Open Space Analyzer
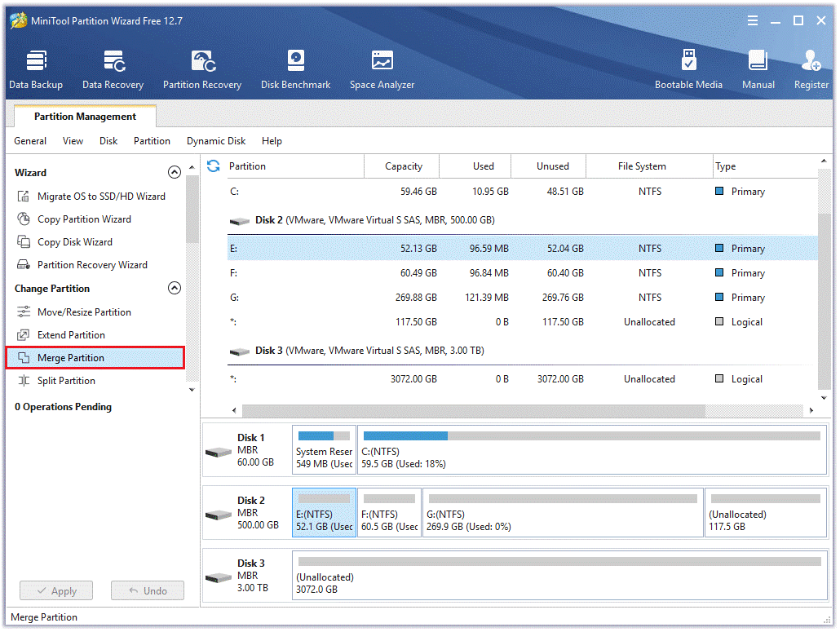Viewport: 840px width, 632px height. (x=382, y=69)
